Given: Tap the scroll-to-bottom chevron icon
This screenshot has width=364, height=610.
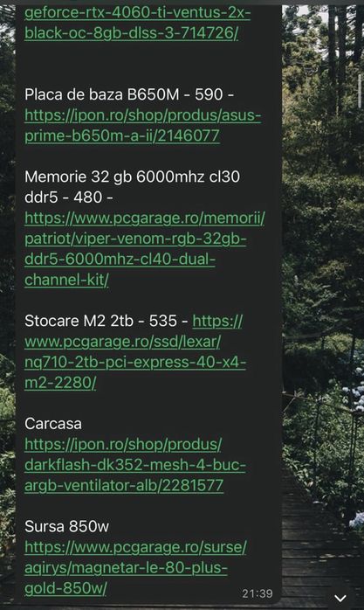Looking at the screenshot, I should [x=340, y=598].
